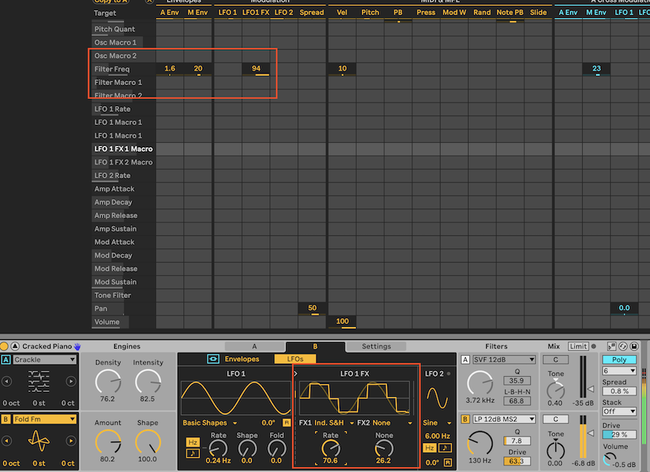Click the expanded view toggle icon beside Limit

(611, 346)
